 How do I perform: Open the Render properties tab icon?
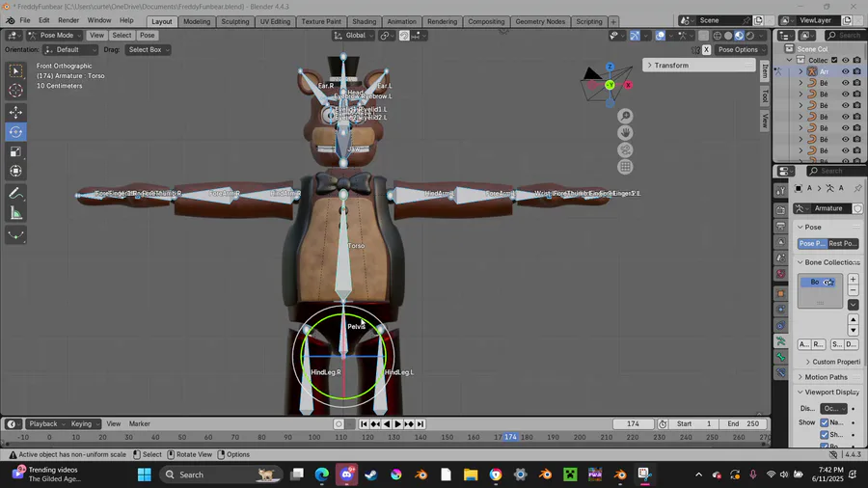point(780,210)
